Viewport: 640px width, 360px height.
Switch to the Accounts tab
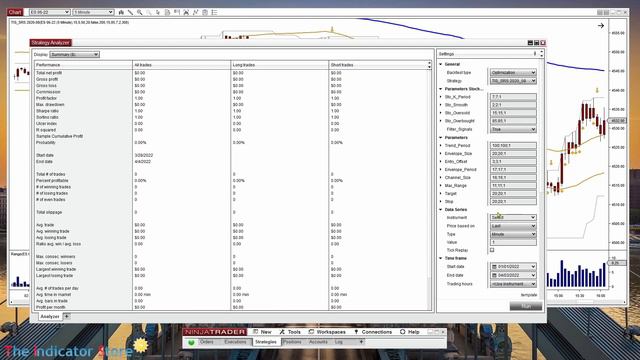pos(318,342)
